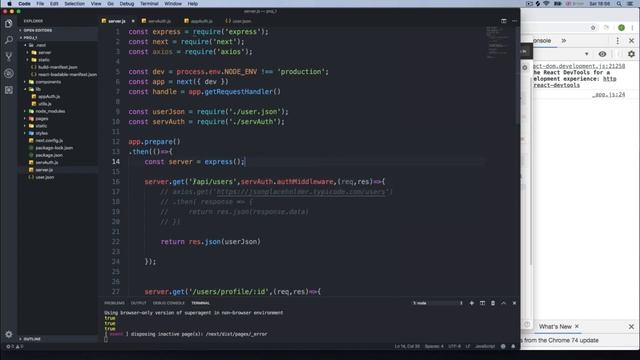
Task: Open the Output panel tab
Action: point(138,303)
